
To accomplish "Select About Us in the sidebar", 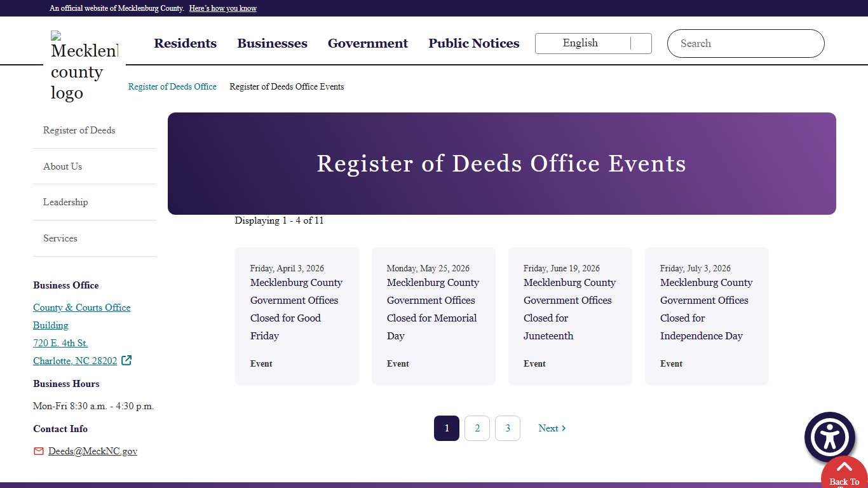I will (x=62, y=166).
